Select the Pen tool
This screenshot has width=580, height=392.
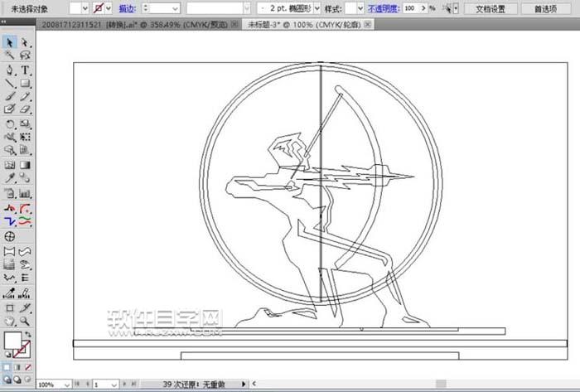click(10, 70)
